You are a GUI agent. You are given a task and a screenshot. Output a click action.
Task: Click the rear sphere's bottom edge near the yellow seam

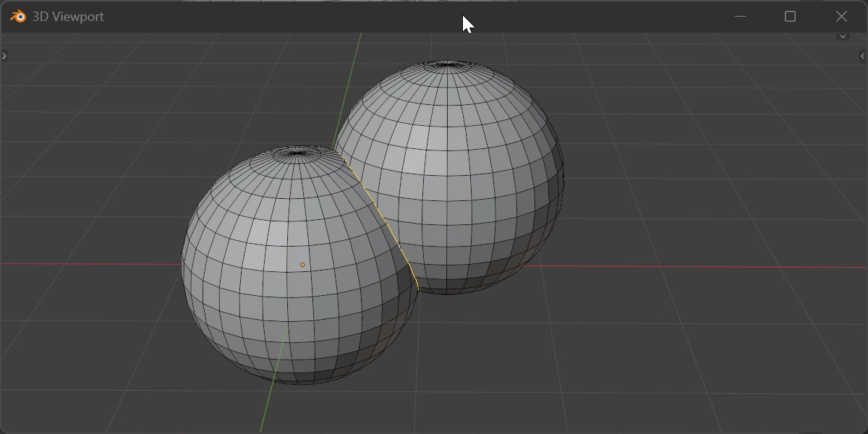[x=434, y=292]
